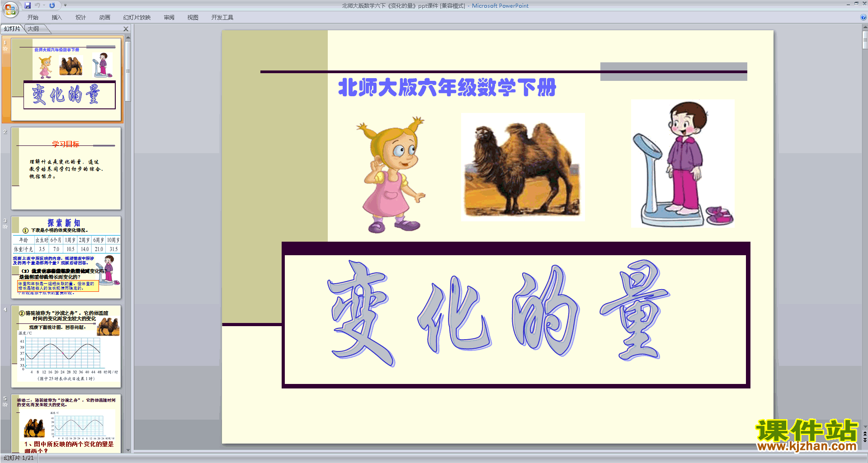The height and width of the screenshot is (463, 868).
Task: Select the 幻灯片 pane tab
Action: 12,29
